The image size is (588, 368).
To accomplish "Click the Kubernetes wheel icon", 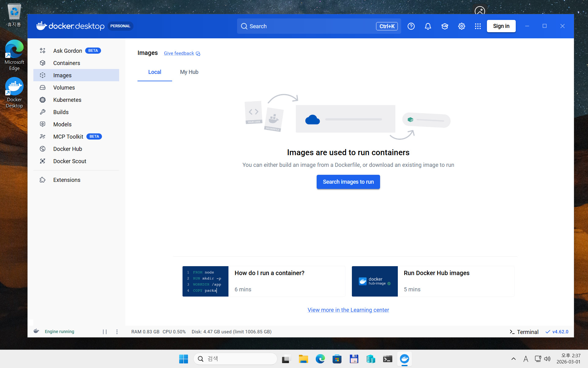I will pyautogui.click(x=43, y=100).
